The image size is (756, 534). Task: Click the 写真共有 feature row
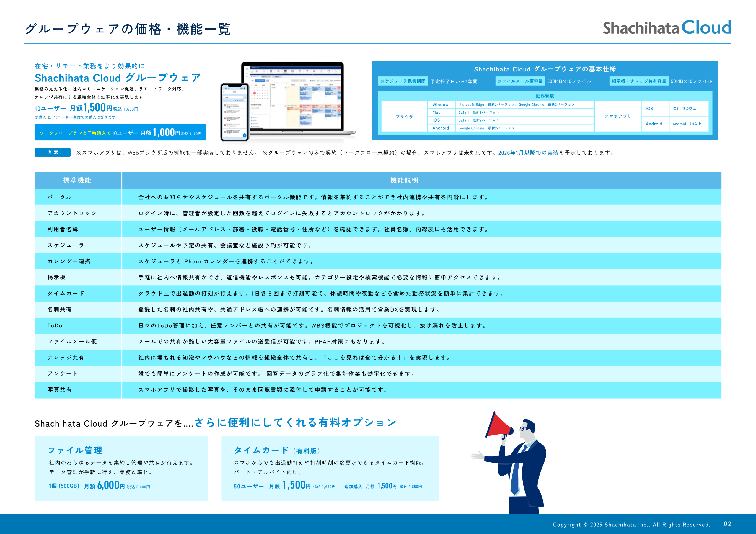[60, 389]
